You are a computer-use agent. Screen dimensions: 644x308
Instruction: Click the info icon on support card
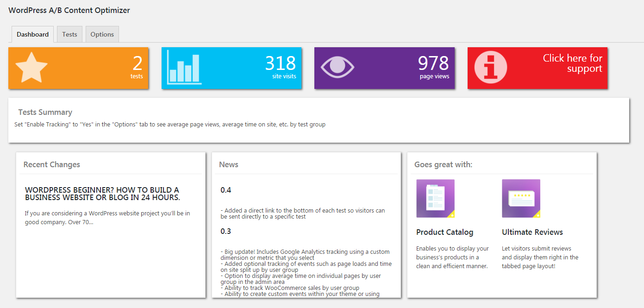tap(491, 68)
